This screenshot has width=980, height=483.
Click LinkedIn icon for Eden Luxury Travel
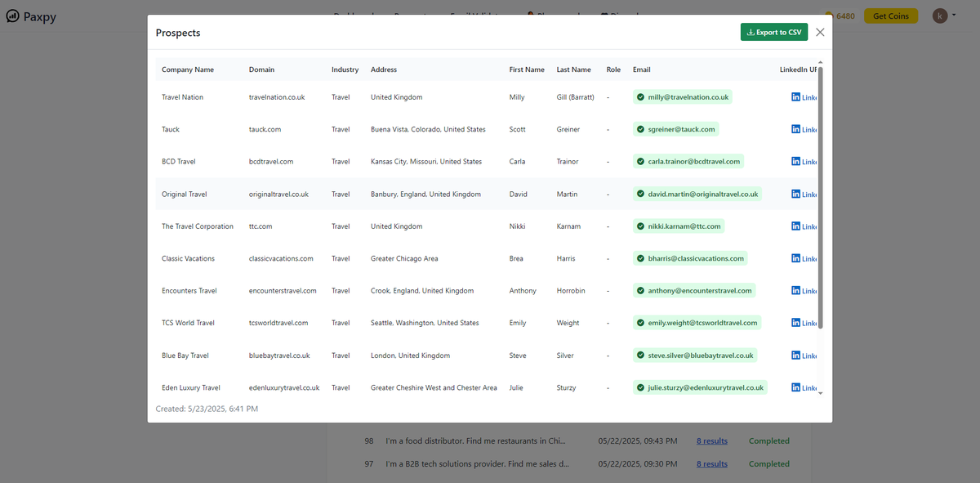[x=796, y=387]
